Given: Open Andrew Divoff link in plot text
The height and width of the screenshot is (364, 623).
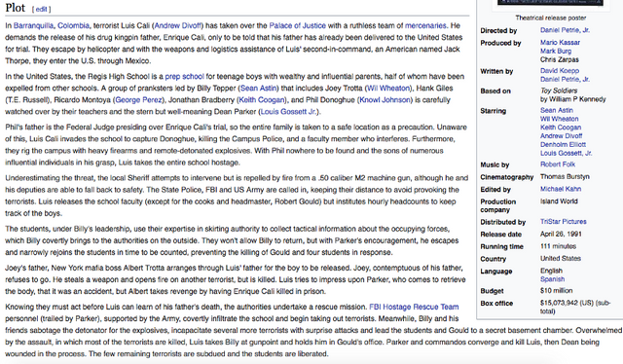Looking at the screenshot, I should click(x=177, y=26).
